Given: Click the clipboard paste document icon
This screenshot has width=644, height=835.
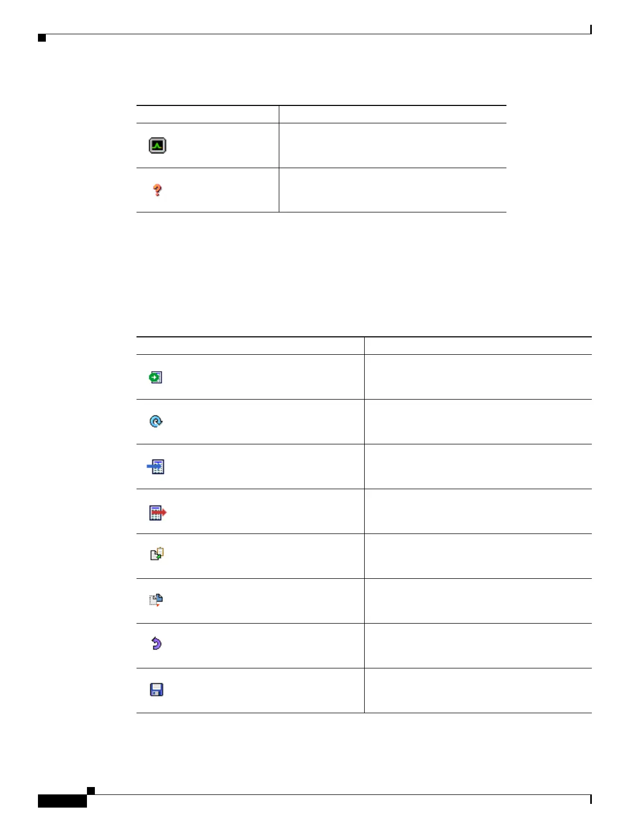Looking at the screenshot, I should (x=157, y=554).
